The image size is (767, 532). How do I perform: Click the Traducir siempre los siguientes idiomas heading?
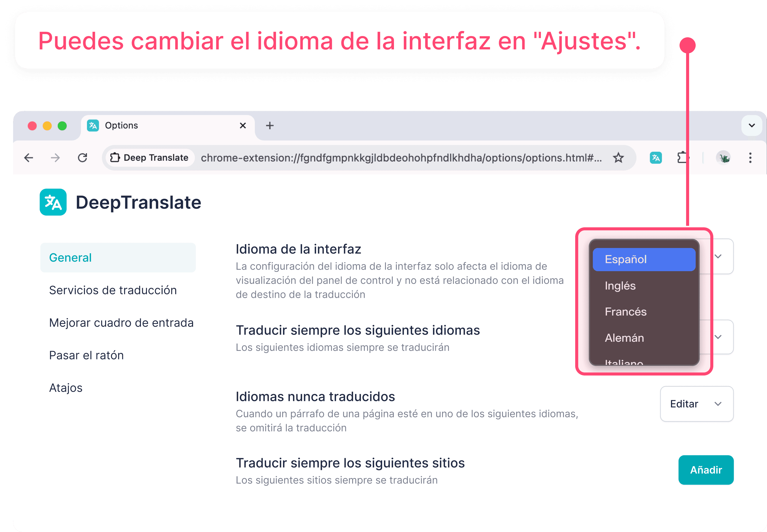coord(358,330)
